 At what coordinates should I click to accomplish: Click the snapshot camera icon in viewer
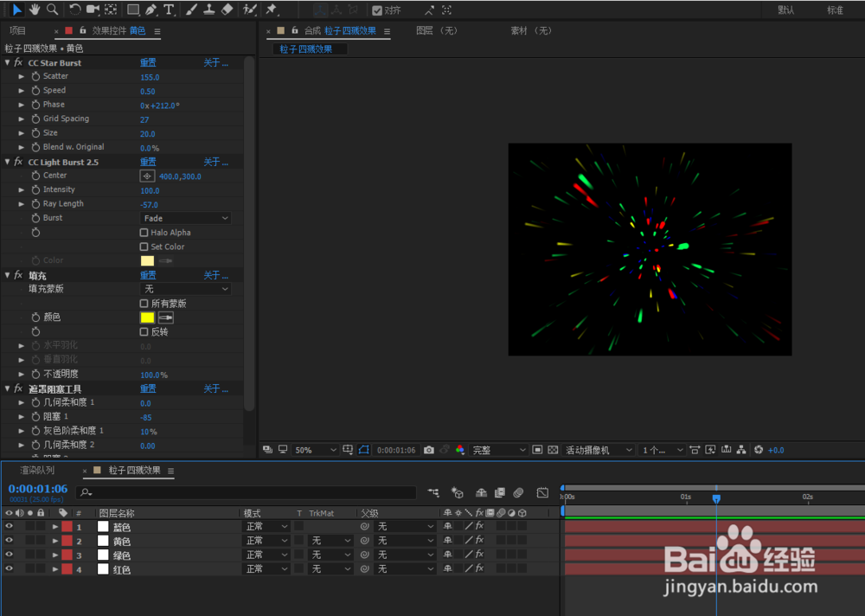point(429,450)
